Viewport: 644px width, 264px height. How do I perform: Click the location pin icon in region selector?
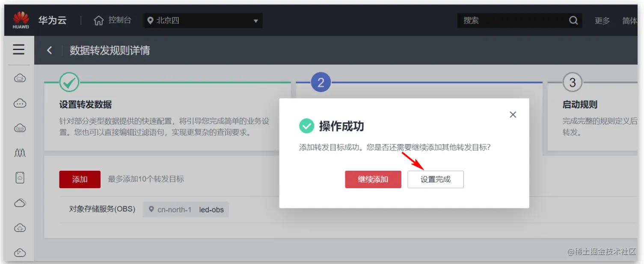[150, 20]
